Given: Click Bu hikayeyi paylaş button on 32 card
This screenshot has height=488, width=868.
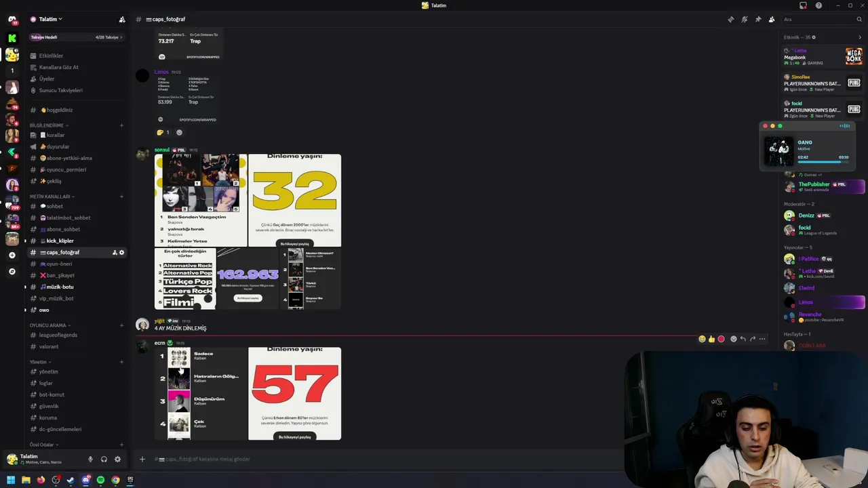Looking at the screenshot, I should pos(294,244).
